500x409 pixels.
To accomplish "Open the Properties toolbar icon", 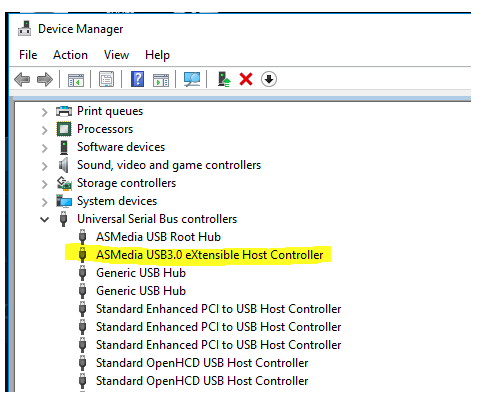I will coord(106,80).
